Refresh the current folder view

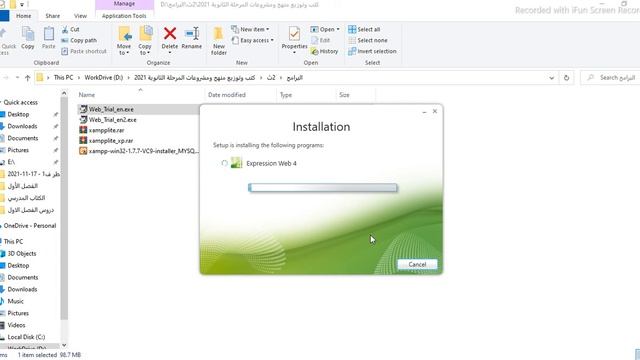[x=566, y=78]
